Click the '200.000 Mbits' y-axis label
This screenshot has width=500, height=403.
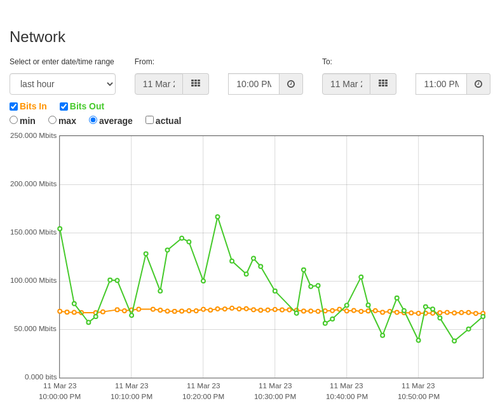[x=33, y=184]
